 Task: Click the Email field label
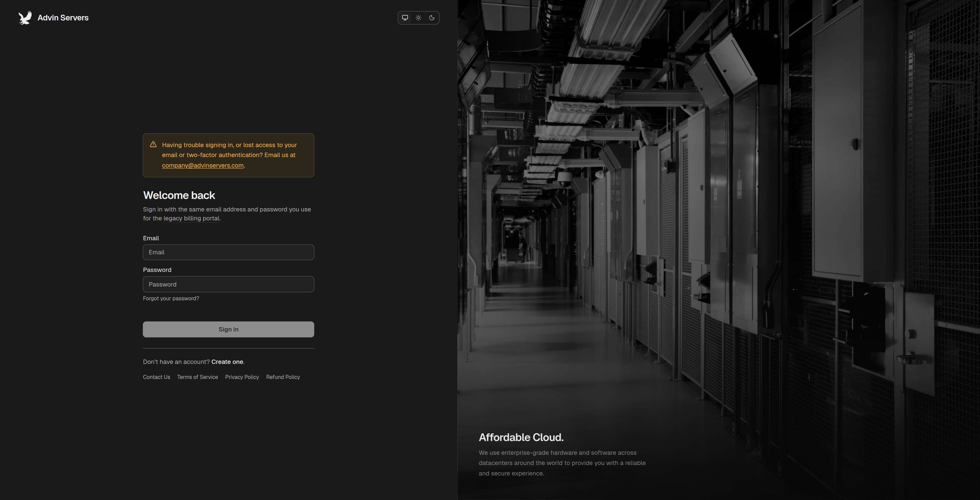151,238
